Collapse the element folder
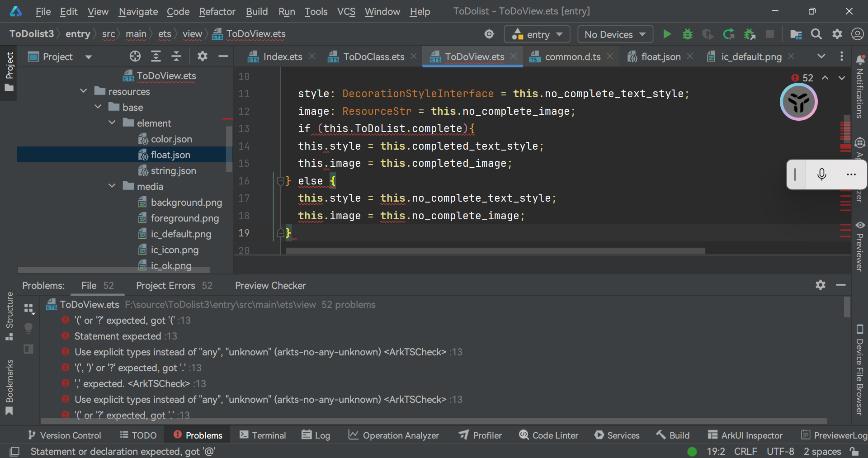The height and width of the screenshot is (458, 868). coord(112,123)
